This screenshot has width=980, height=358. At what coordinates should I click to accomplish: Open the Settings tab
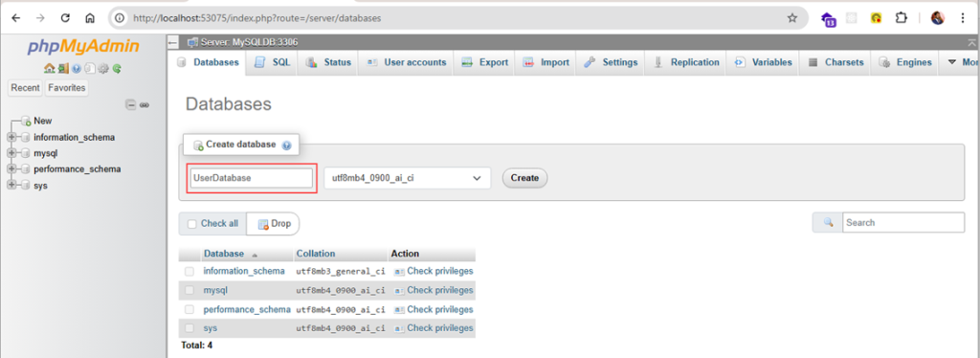(x=611, y=62)
